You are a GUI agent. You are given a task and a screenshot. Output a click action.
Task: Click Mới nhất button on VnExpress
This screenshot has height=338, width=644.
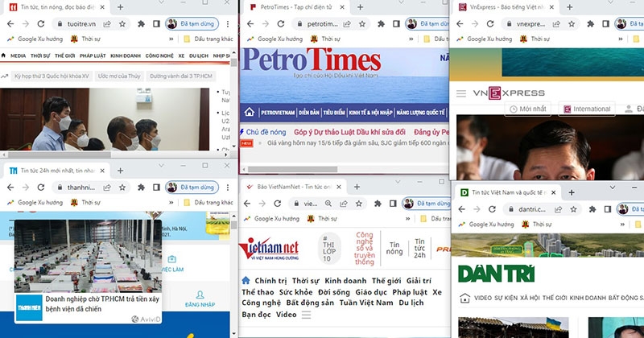coord(528,109)
